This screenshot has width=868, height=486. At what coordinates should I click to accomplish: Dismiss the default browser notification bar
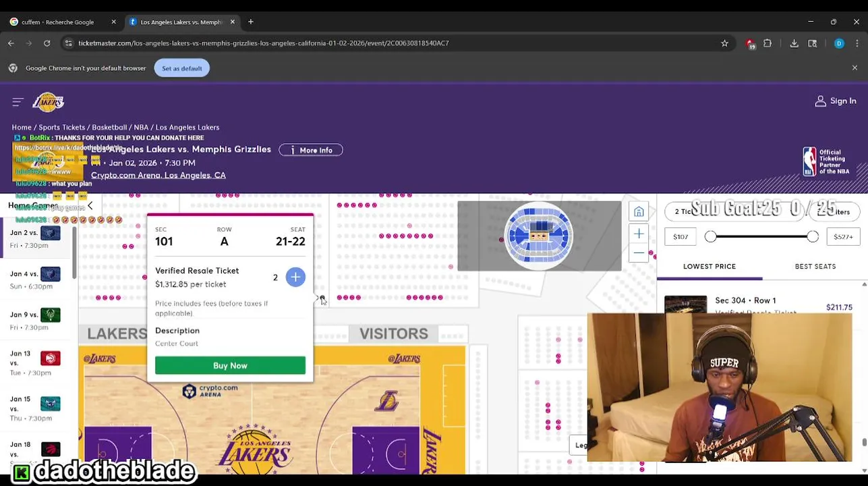point(855,68)
